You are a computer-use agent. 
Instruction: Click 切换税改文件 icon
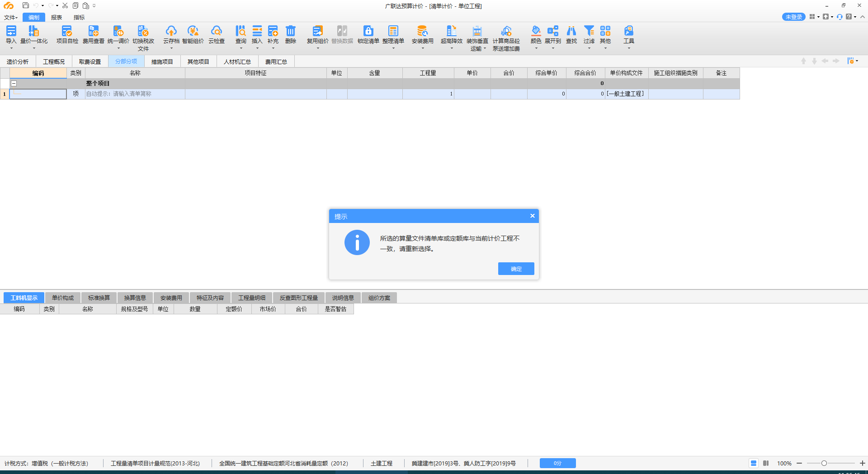coord(143,31)
